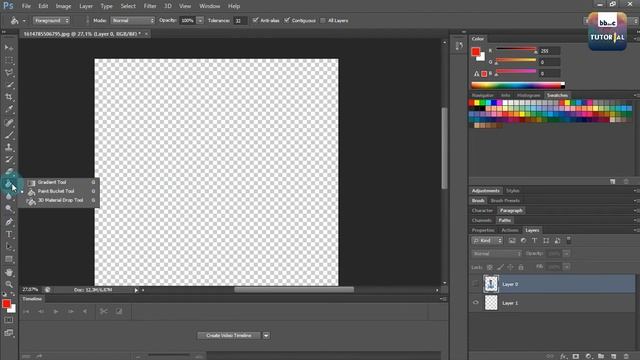Screen dimensions: 640x360
Task: Select the Magic Wand tool
Action: coord(9,85)
